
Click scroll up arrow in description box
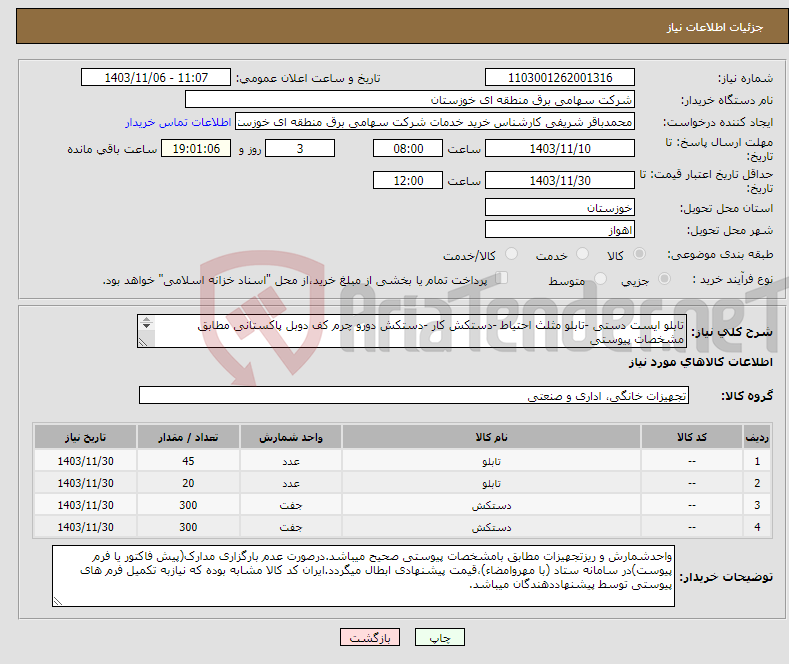pyautogui.click(x=146, y=319)
